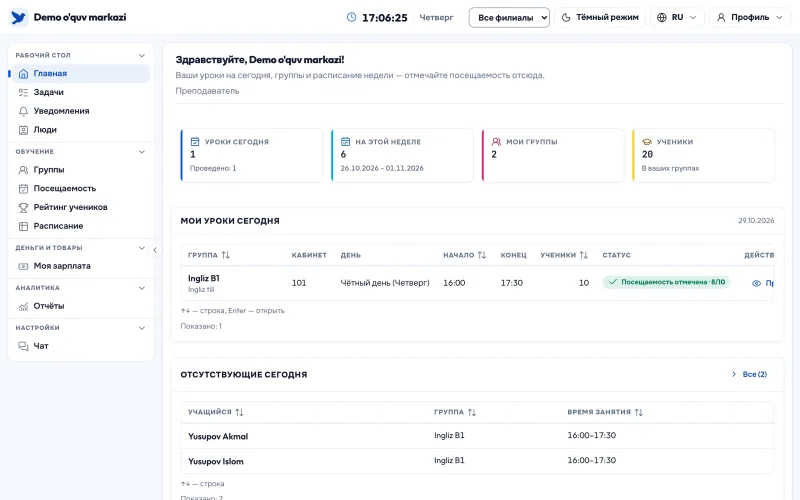The width and height of the screenshot is (800, 500).
Task: Collapse the Настройки sidebar section
Action: pos(142,328)
